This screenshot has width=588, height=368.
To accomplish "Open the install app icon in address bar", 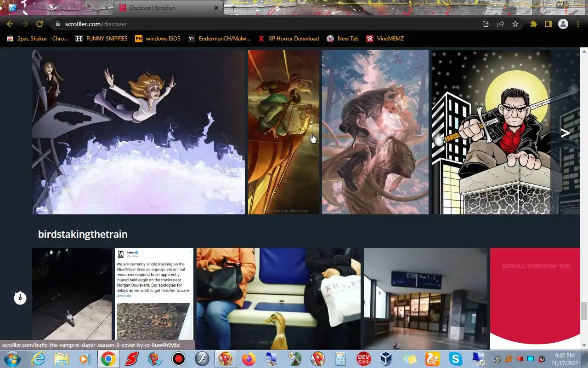I will coord(486,24).
